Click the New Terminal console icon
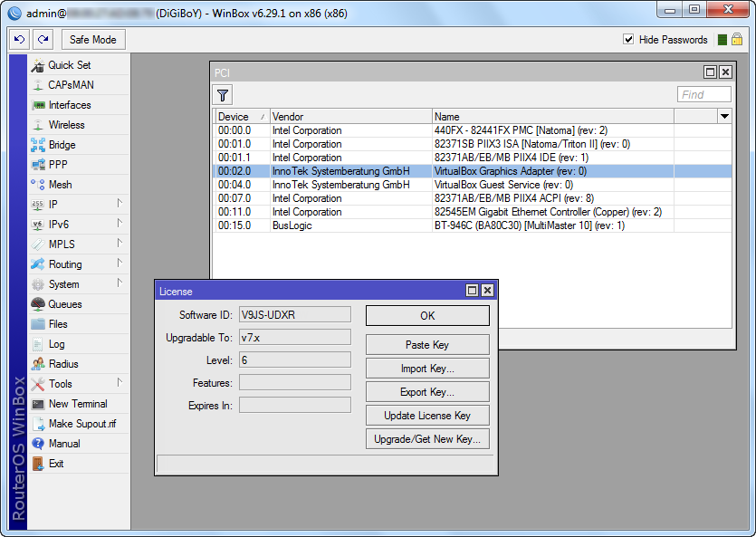Screen dimensions: 756x537 pyautogui.click(x=38, y=404)
